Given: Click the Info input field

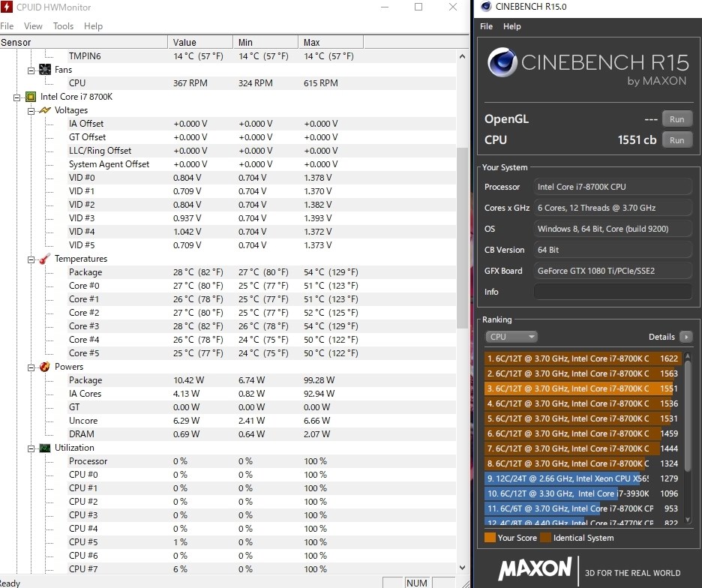Looking at the screenshot, I should (613, 292).
